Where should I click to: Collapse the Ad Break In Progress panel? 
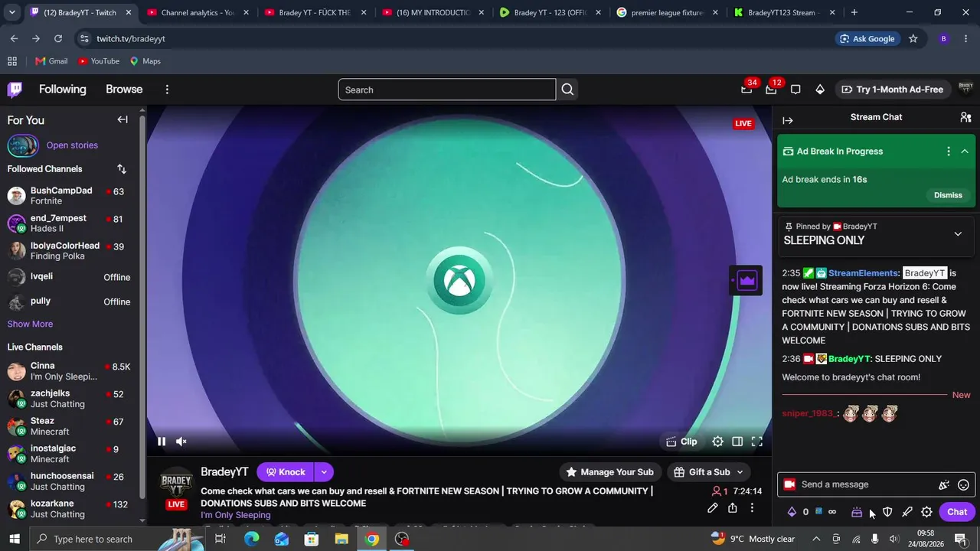(x=965, y=152)
